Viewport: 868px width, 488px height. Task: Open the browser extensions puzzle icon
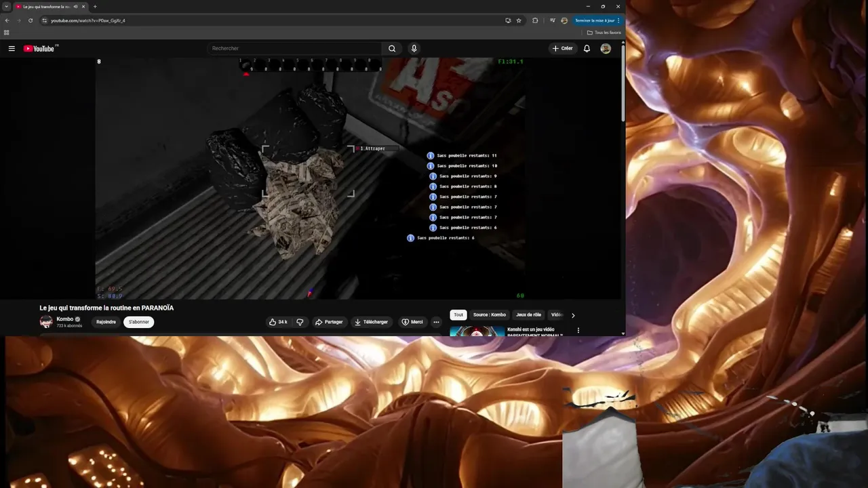(535, 20)
